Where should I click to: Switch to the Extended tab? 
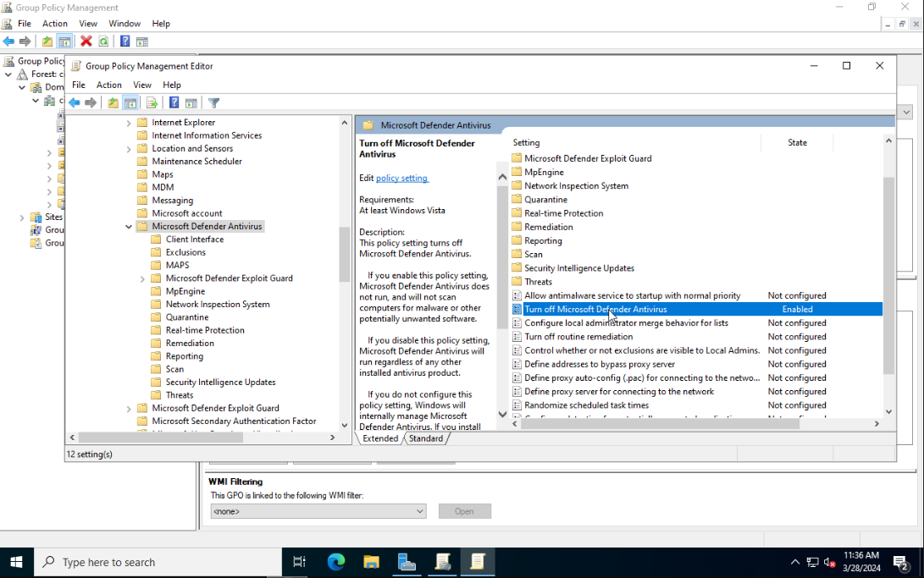[380, 438]
